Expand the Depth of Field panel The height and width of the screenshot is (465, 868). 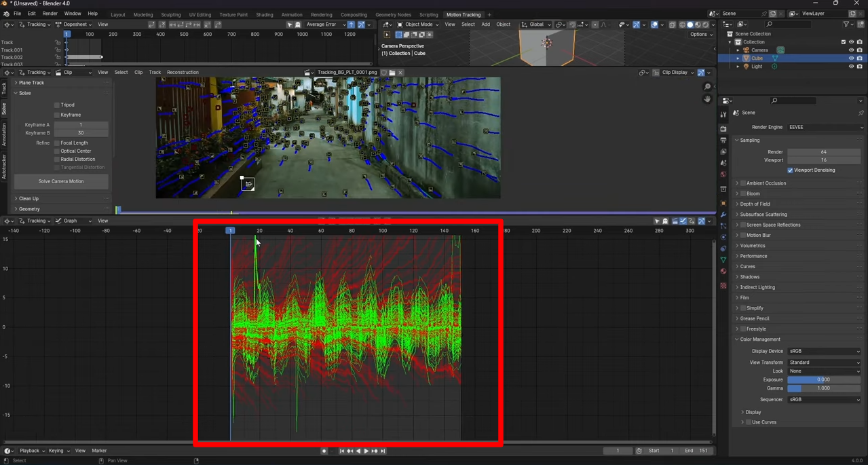point(754,204)
